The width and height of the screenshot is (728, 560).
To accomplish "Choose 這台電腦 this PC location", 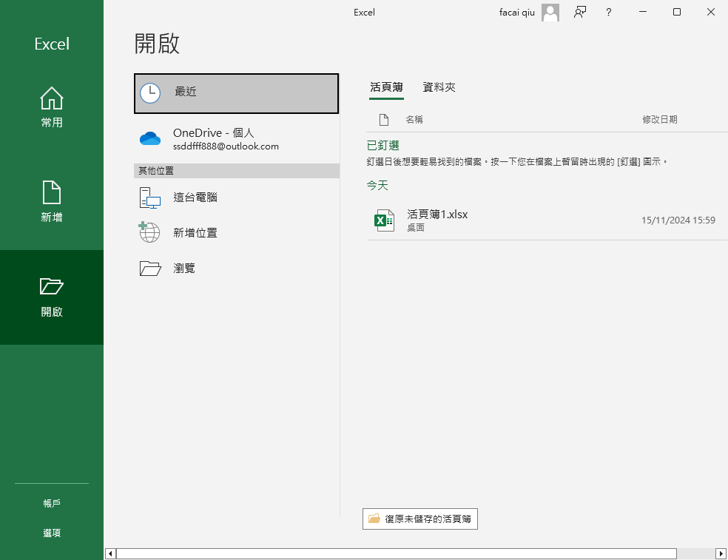I will point(236,198).
